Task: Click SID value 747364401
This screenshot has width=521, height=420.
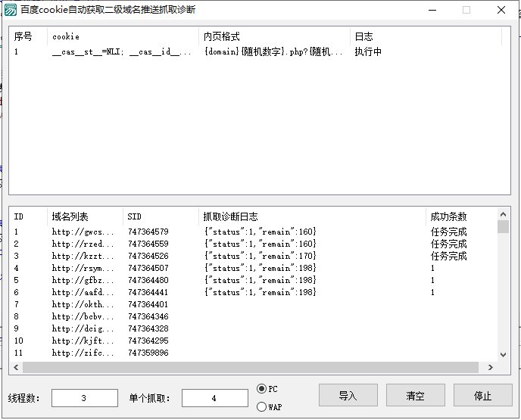Action: pos(148,304)
